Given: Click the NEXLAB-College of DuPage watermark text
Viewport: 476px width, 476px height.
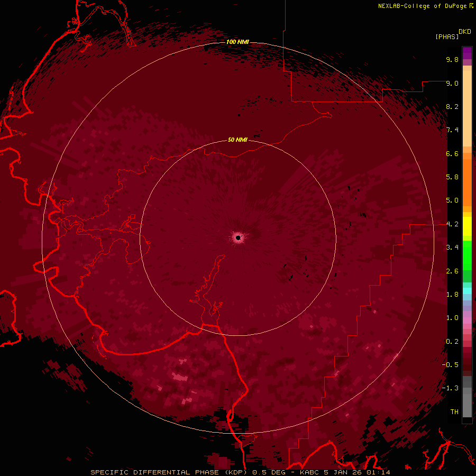Looking at the screenshot, I should 426,6.
